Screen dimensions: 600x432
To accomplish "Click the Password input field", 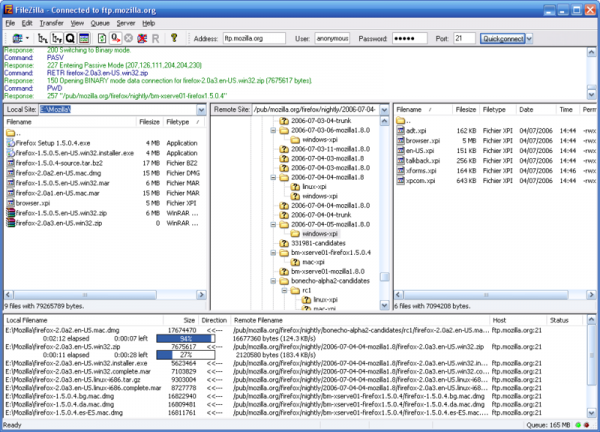I will [x=409, y=39].
